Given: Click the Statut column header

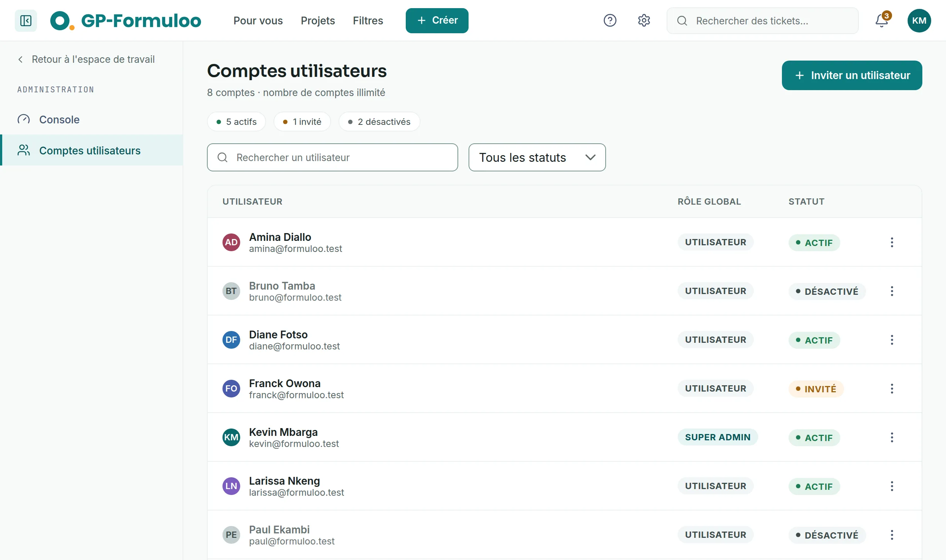Looking at the screenshot, I should point(806,202).
